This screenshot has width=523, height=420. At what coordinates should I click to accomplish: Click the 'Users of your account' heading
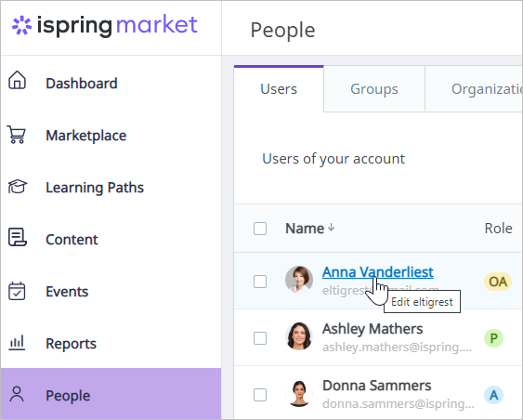(x=333, y=159)
